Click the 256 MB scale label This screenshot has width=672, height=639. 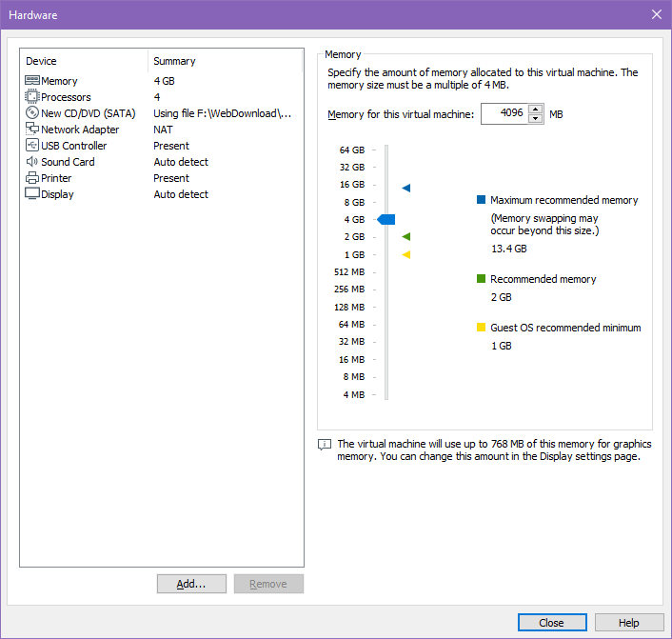click(349, 290)
